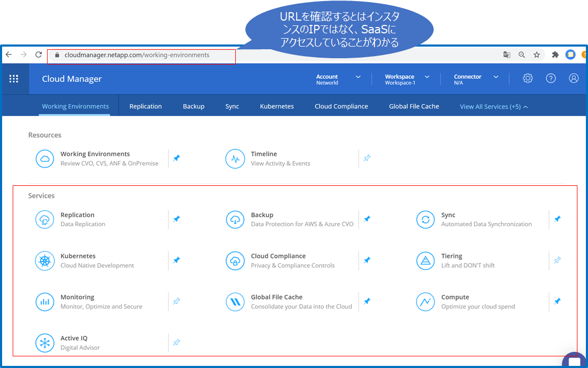Click the site lock icon in address bar
Viewport: 588px width, 368px height.
[x=57, y=55]
